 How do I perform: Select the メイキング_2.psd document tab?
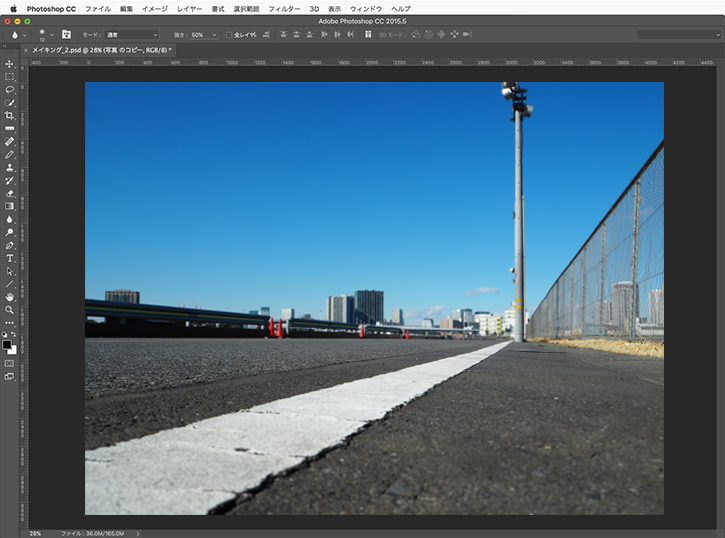tap(102, 50)
